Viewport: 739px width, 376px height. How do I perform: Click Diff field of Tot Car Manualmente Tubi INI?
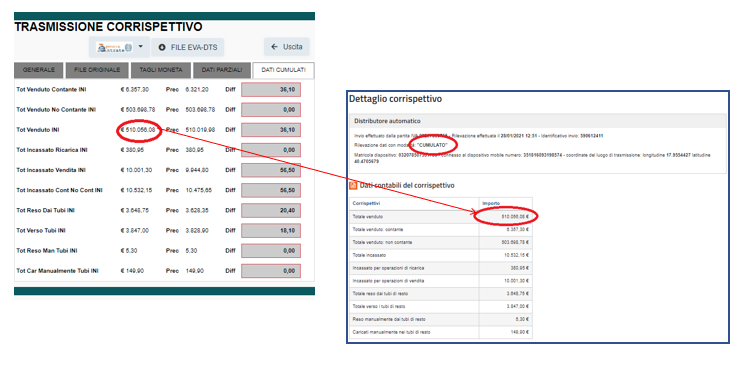271,271
